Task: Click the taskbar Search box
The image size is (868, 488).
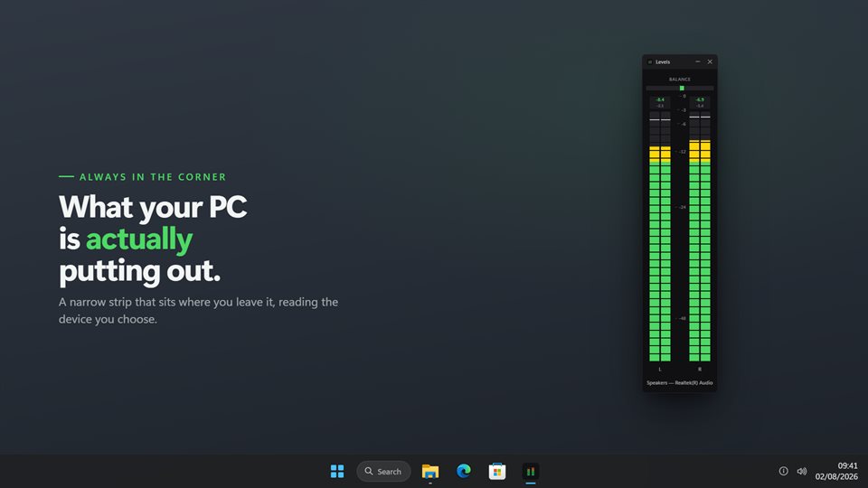Action: (x=383, y=472)
